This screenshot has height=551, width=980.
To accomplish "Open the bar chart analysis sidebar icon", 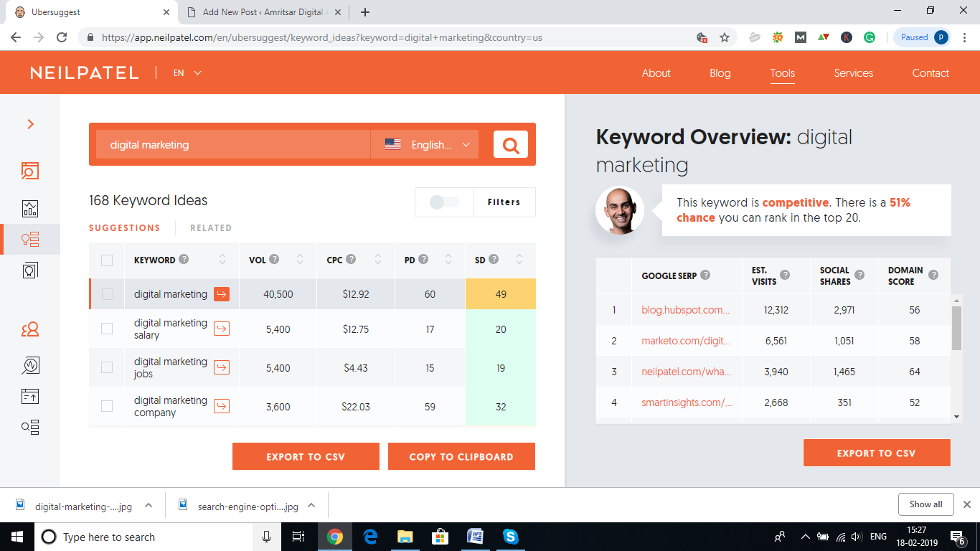I will point(30,209).
